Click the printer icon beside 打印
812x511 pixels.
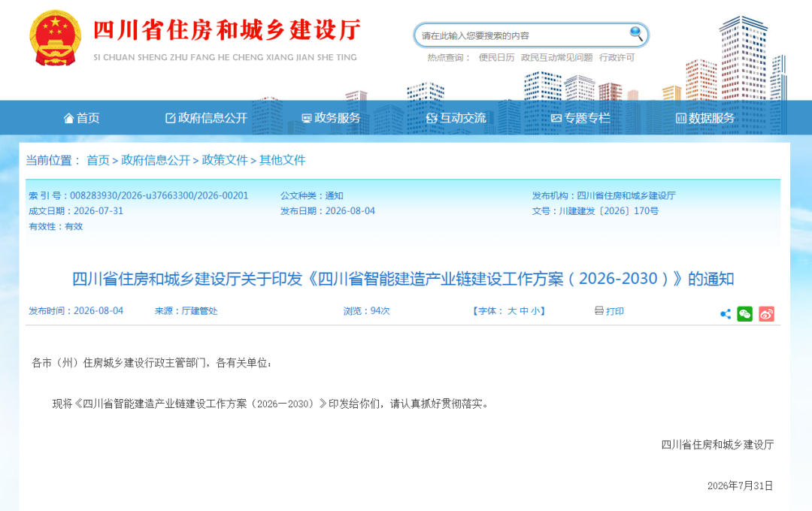(598, 310)
